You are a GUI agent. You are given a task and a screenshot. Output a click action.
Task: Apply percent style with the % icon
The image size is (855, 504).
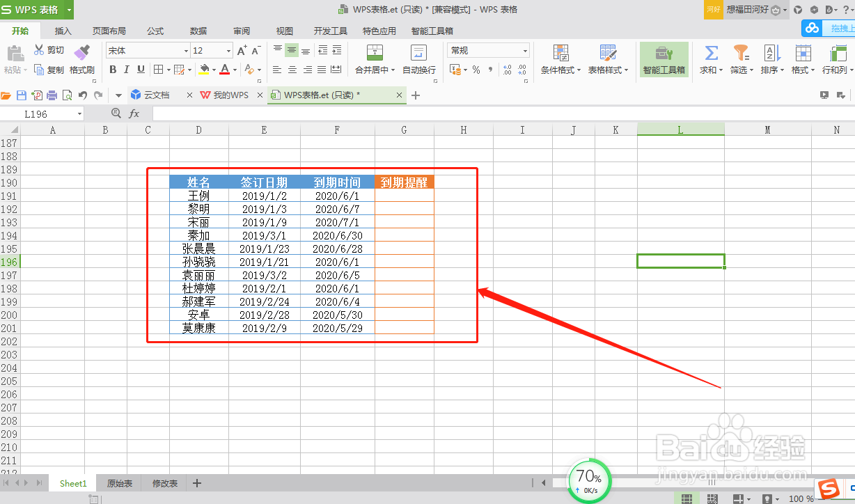point(476,70)
